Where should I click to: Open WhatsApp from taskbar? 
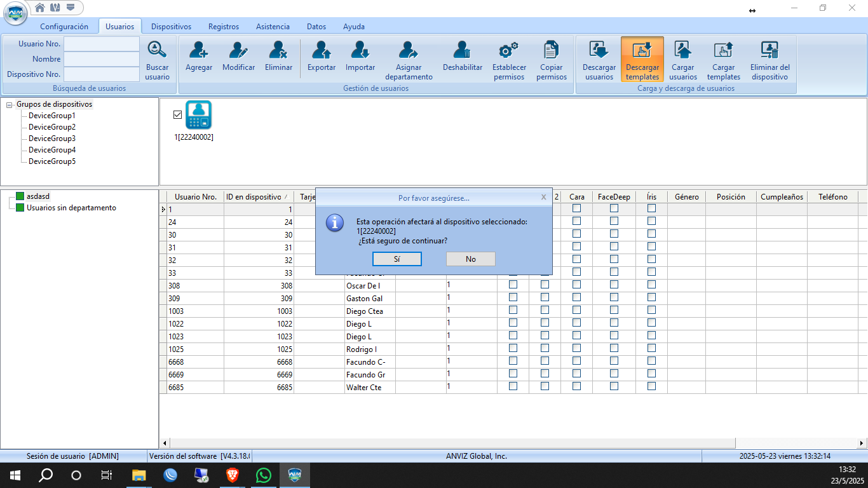pyautogui.click(x=263, y=475)
